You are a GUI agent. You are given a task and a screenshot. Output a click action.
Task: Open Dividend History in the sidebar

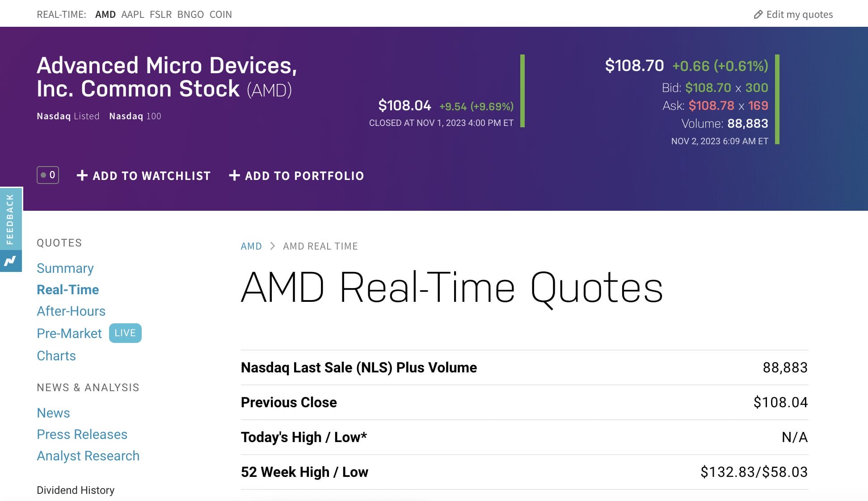pos(76,490)
